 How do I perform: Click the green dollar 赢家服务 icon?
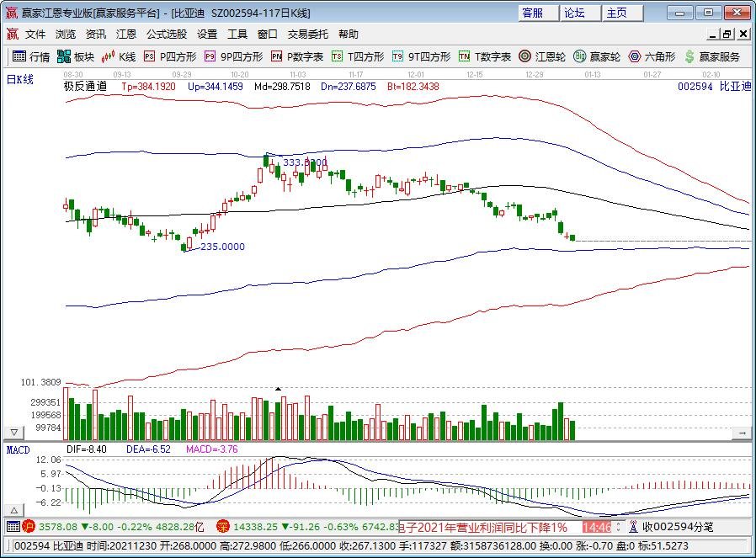point(689,57)
